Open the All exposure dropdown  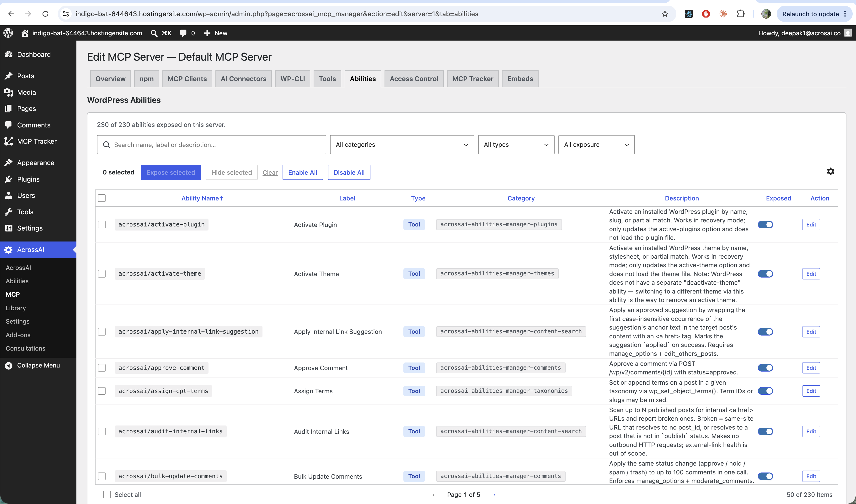click(x=596, y=145)
